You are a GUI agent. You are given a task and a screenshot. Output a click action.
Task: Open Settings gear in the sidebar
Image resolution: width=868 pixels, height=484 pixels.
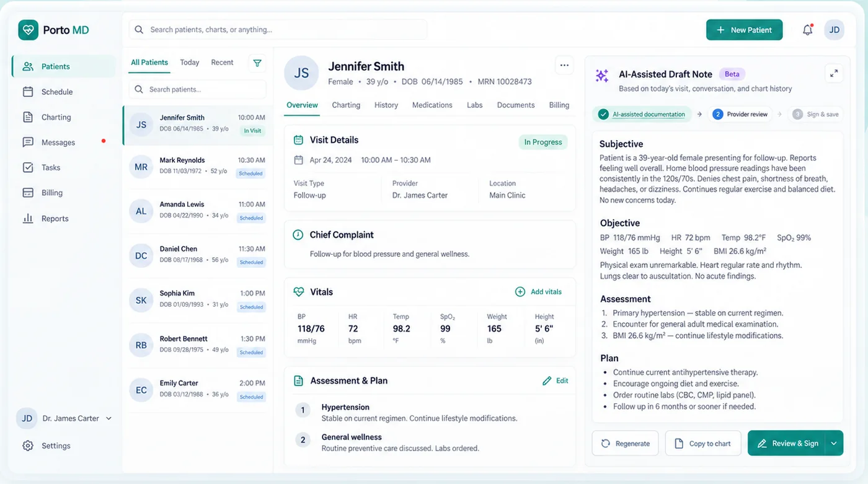point(28,446)
